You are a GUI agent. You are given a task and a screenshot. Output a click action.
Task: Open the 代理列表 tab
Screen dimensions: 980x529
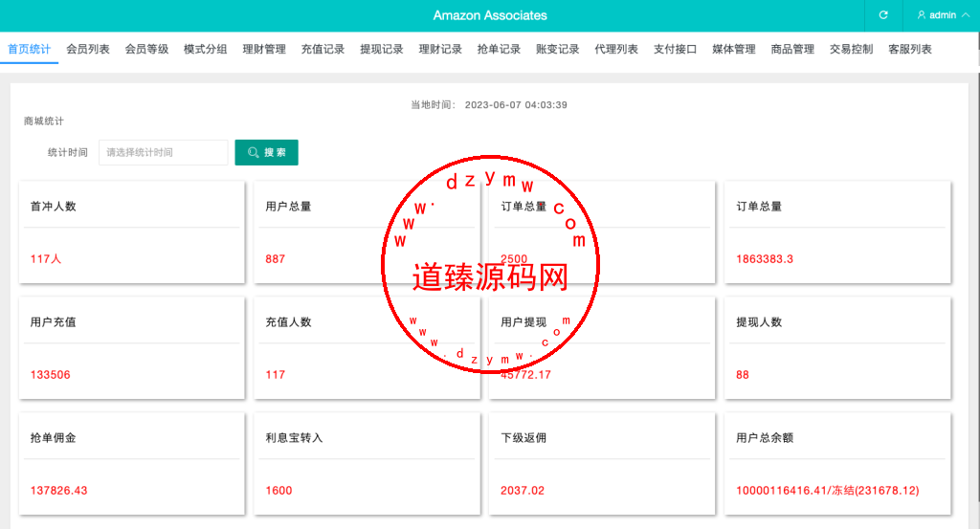point(617,49)
